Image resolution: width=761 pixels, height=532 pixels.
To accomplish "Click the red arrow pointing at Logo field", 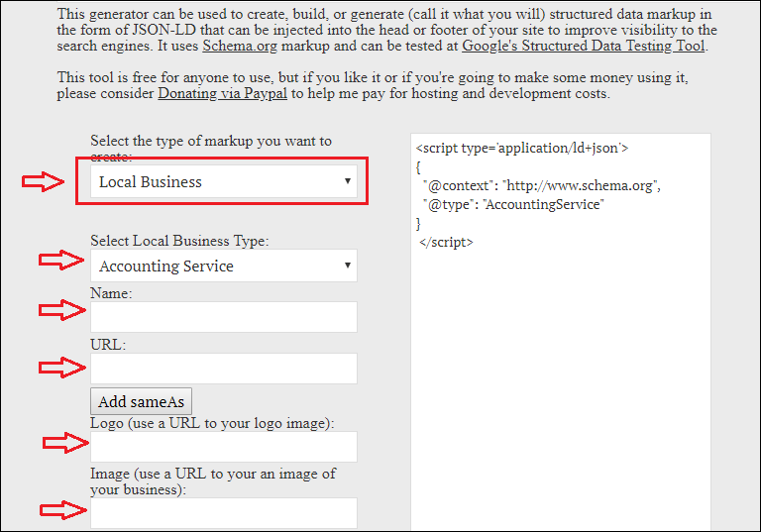I will point(61,443).
